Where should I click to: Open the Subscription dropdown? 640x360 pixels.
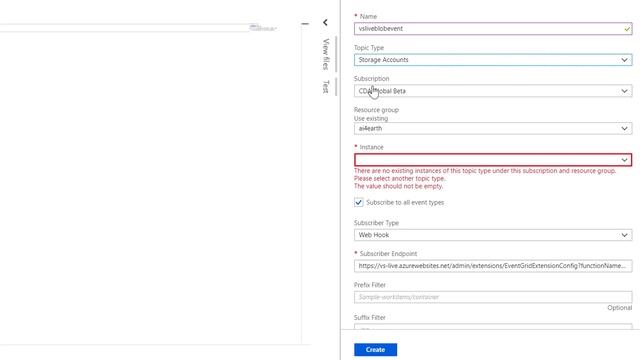coord(493,91)
